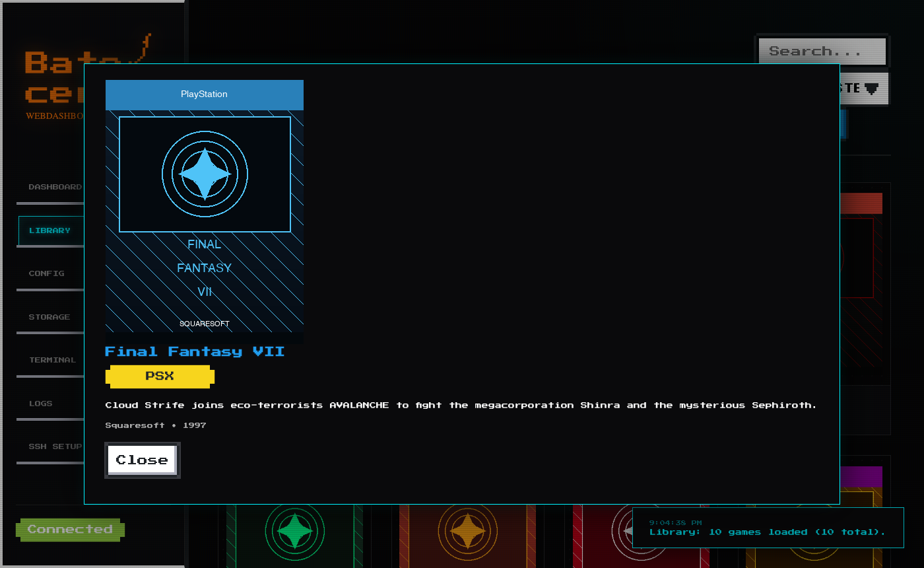This screenshot has height=568, width=924.
Task: Open the dropdown arrow next to search
Action: point(871,89)
